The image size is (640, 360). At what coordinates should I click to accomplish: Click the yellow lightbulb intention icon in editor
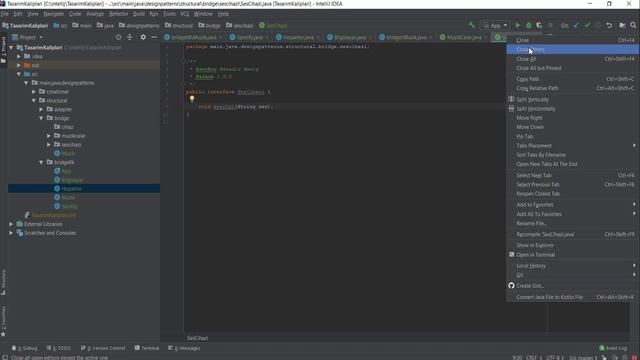(192, 99)
